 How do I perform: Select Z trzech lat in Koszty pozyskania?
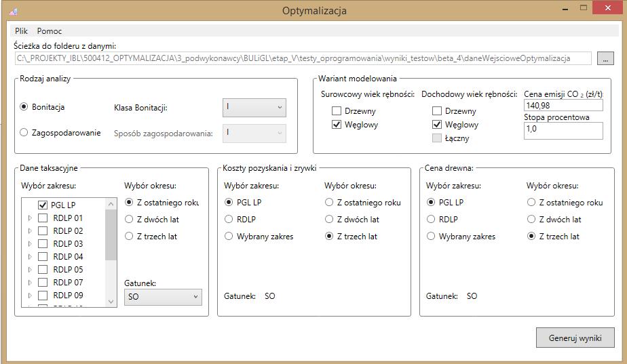pos(329,236)
